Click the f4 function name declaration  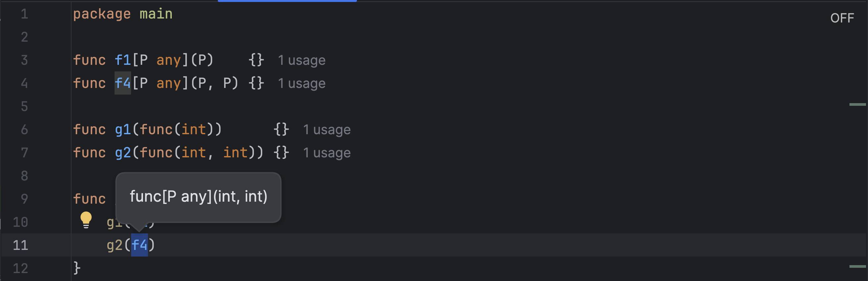click(x=122, y=83)
